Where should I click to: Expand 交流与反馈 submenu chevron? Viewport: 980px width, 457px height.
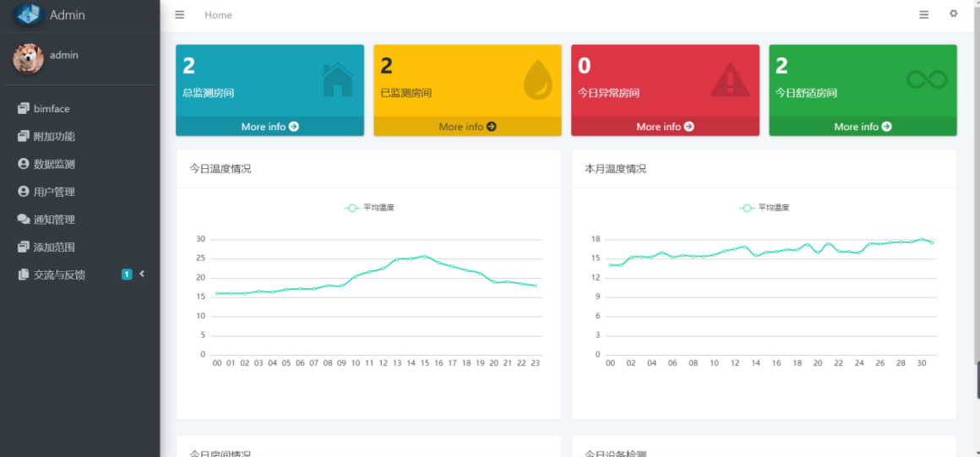click(142, 274)
